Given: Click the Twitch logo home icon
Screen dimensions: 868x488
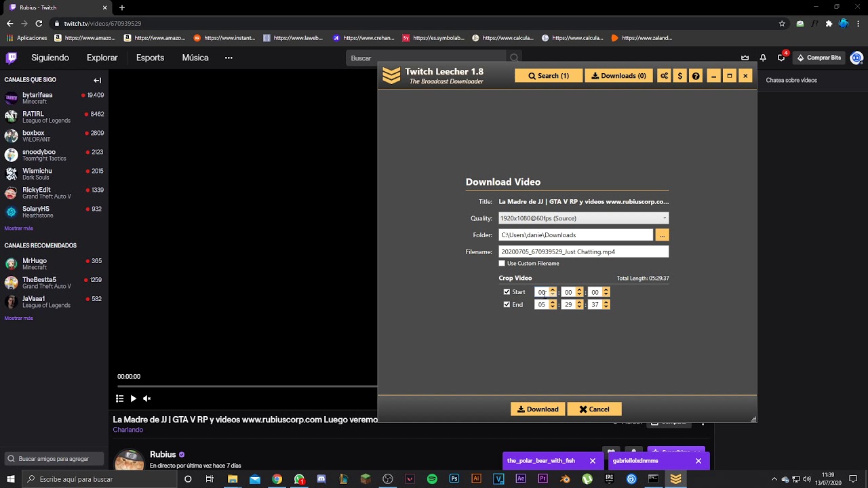Looking at the screenshot, I should click(x=12, y=58).
